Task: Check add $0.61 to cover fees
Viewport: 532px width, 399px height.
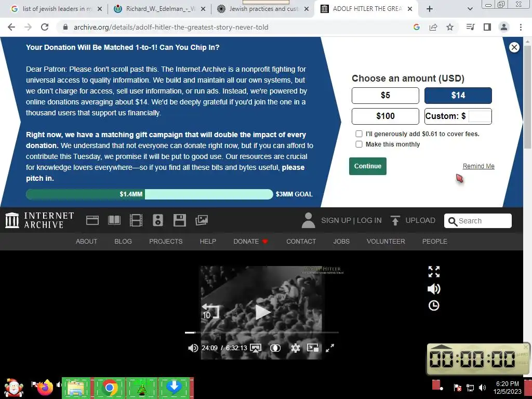Action: tap(359, 134)
